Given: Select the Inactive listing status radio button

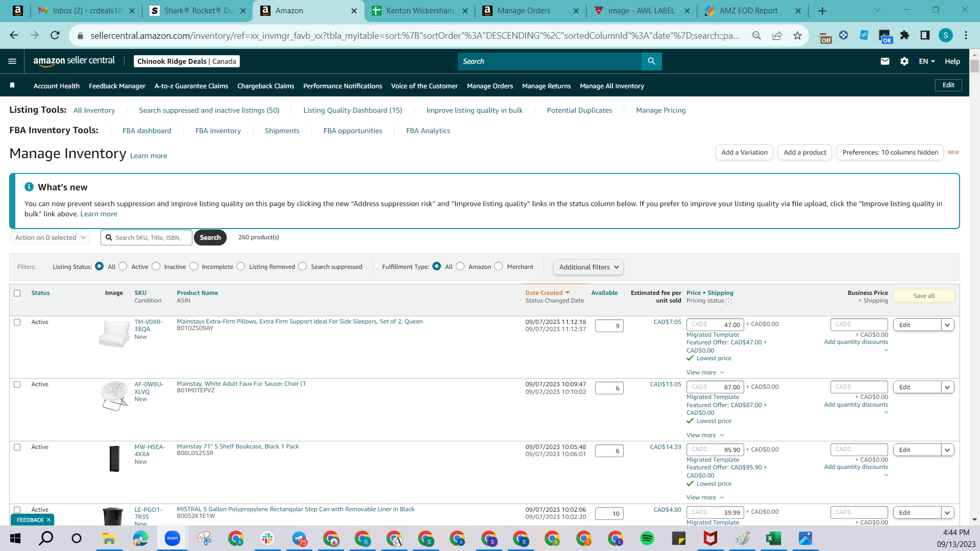Looking at the screenshot, I should pyautogui.click(x=156, y=266).
